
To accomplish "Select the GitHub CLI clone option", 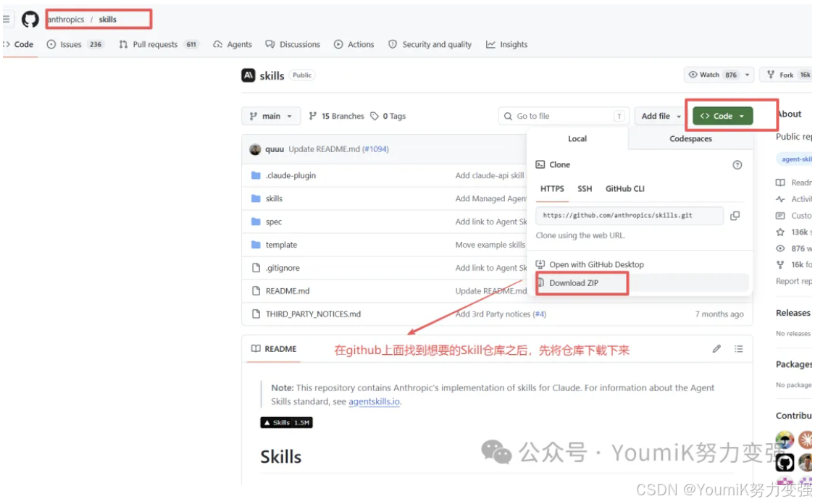I will 624,188.
